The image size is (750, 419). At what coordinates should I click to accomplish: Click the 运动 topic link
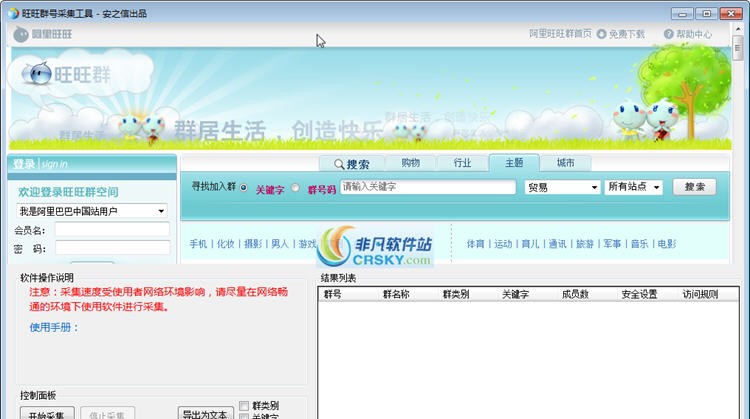[503, 244]
